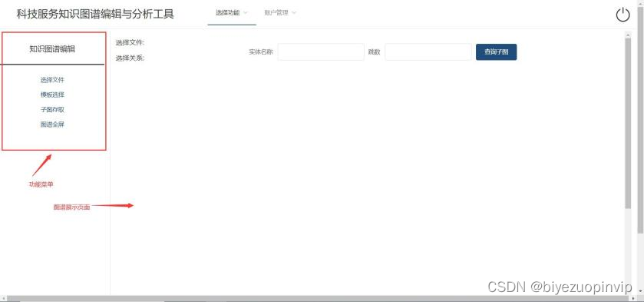
Task: Focus the 跳数 input field
Action: coord(428,51)
